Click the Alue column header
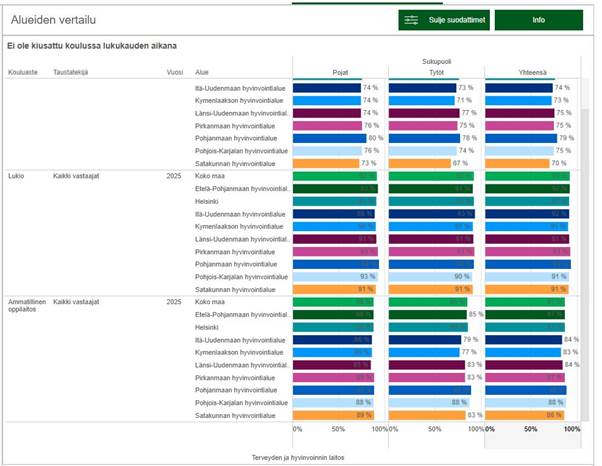 [202, 72]
